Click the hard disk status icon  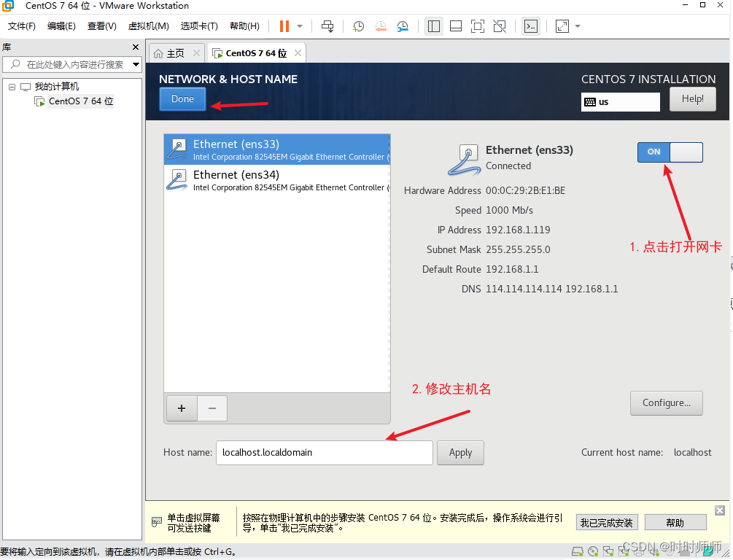(578, 552)
